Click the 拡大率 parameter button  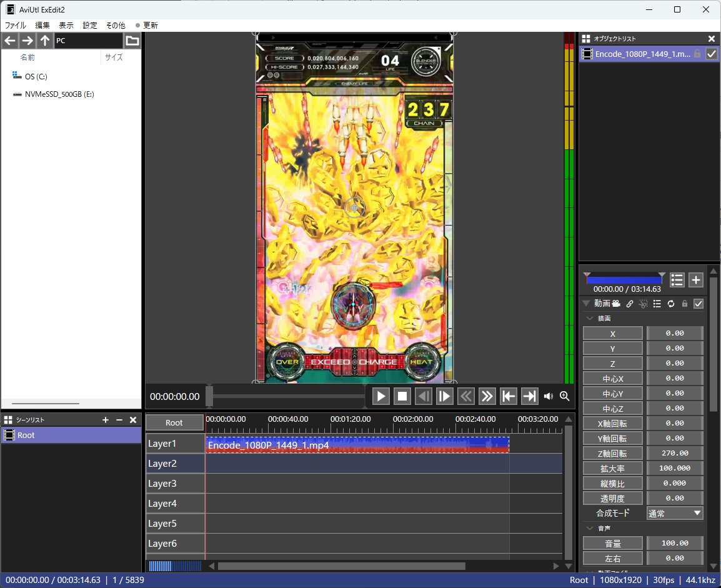click(x=612, y=469)
